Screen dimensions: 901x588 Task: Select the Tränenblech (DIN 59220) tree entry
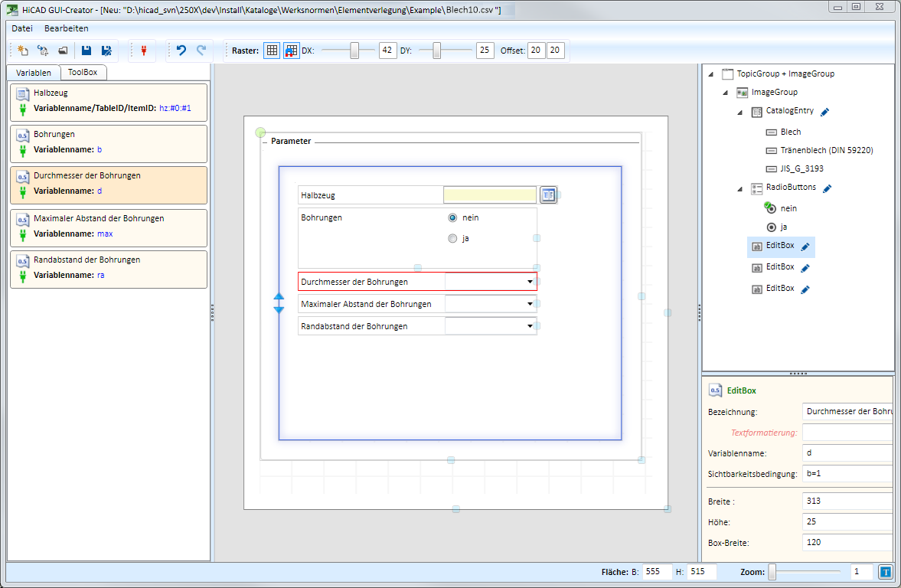pyautogui.click(x=827, y=150)
